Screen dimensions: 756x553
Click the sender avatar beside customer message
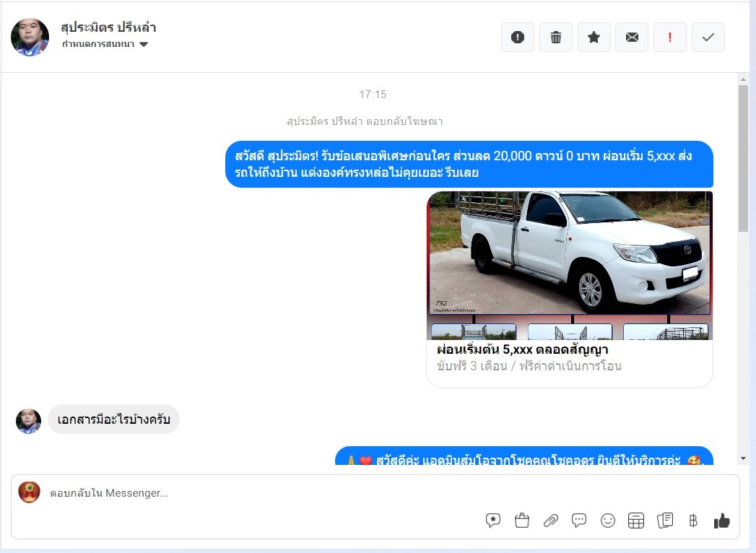(28, 421)
